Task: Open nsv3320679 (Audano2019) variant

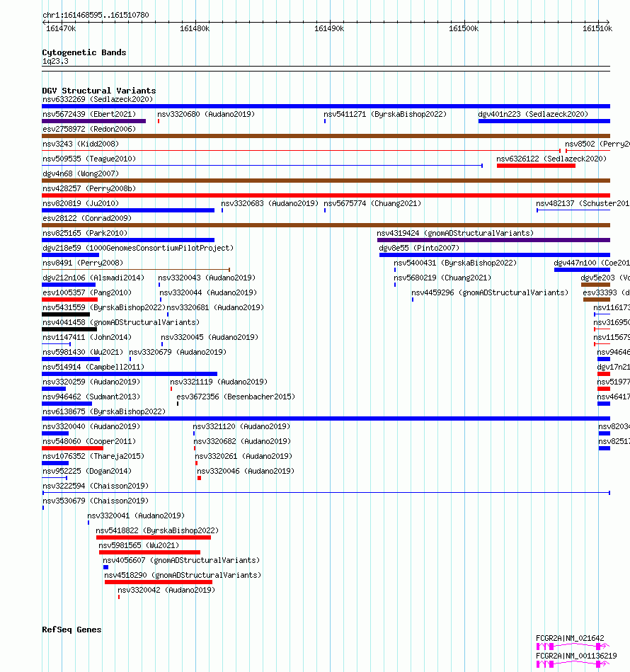Action: (x=178, y=352)
